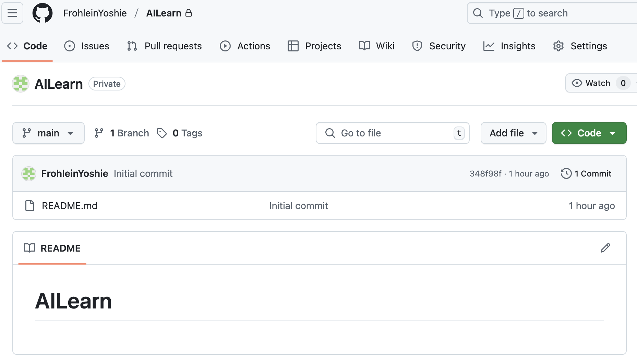Screen dimensions: 637x364
Task: Go to the Actions tab
Action: click(x=245, y=46)
